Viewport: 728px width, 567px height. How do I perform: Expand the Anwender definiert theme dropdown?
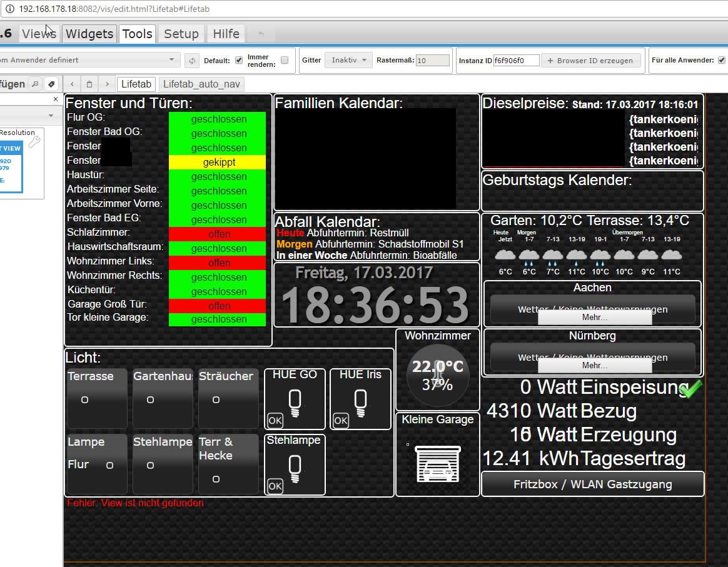click(x=89, y=61)
